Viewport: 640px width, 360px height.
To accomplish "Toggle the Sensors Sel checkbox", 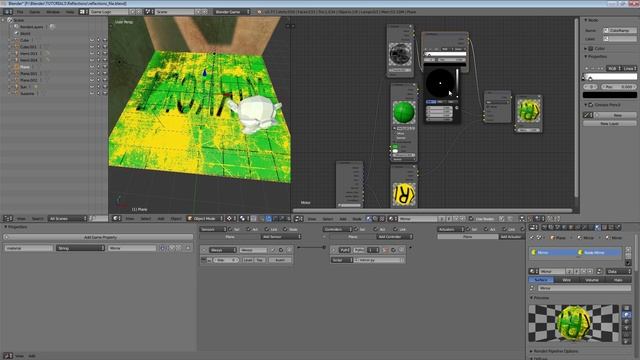I will coord(230,229).
